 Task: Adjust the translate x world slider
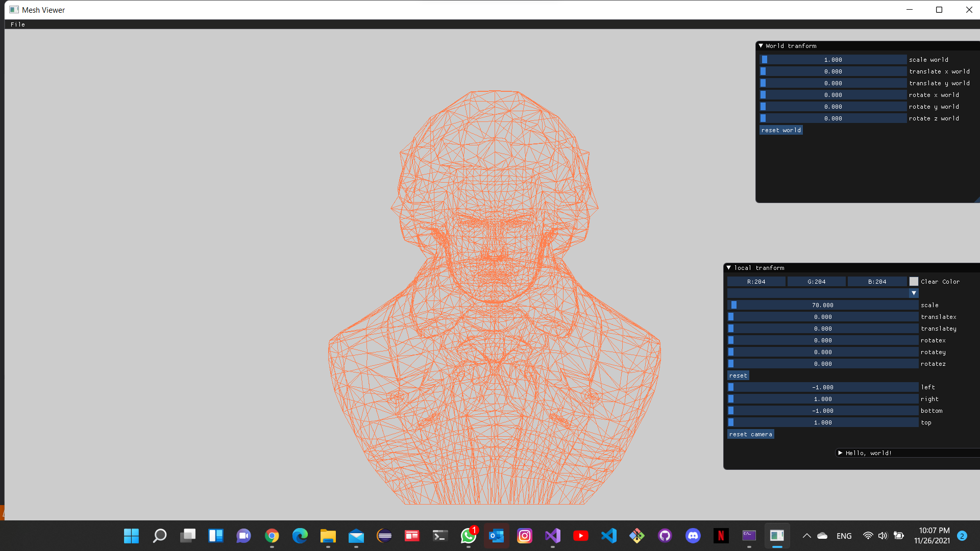[833, 71]
